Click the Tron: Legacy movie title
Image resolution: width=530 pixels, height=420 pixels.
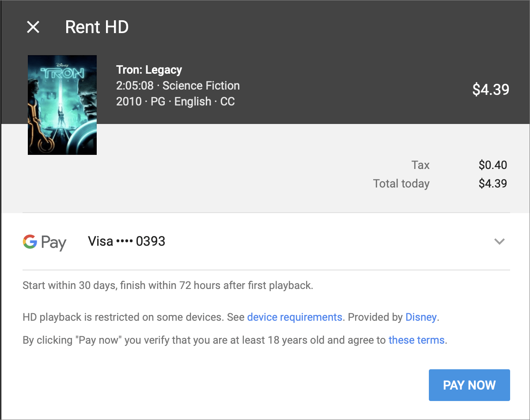(149, 69)
